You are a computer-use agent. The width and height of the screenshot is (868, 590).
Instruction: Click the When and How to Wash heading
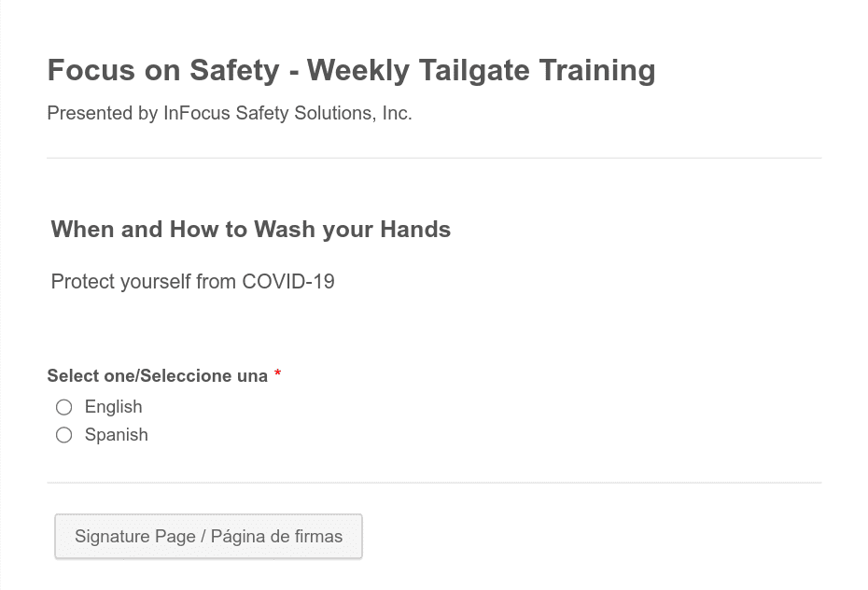(250, 229)
